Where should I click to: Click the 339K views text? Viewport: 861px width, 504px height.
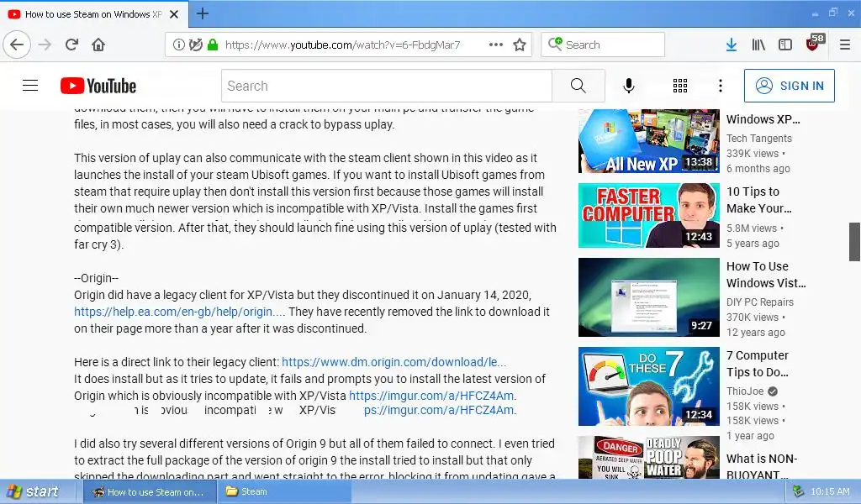click(753, 154)
